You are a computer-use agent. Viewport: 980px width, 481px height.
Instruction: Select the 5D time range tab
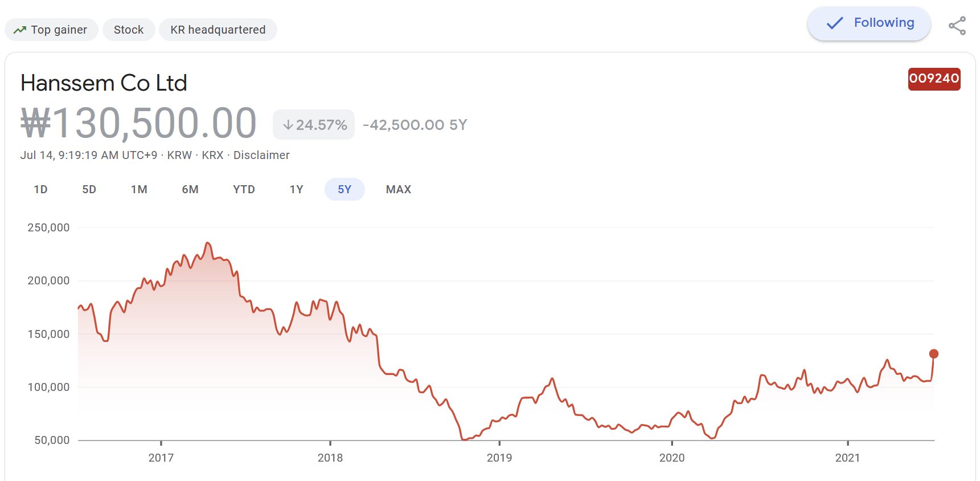[x=89, y=189]
